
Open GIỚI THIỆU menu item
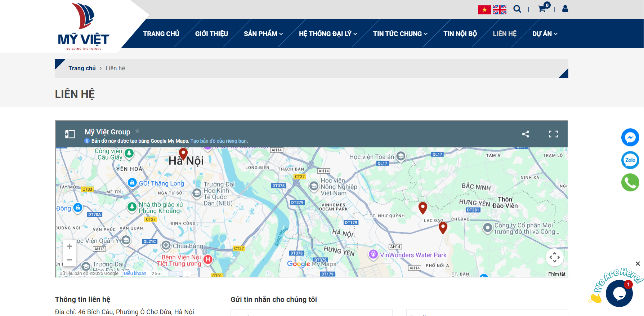(211, 34)
